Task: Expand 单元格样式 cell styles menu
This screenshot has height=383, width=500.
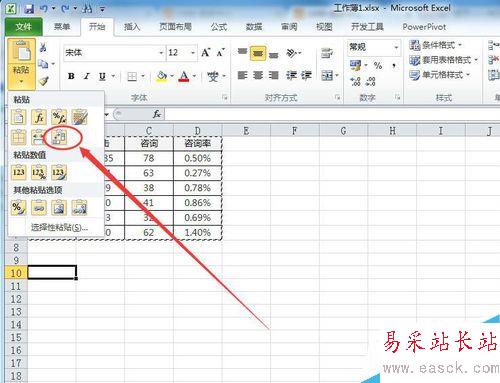Action: coord(440,75)
